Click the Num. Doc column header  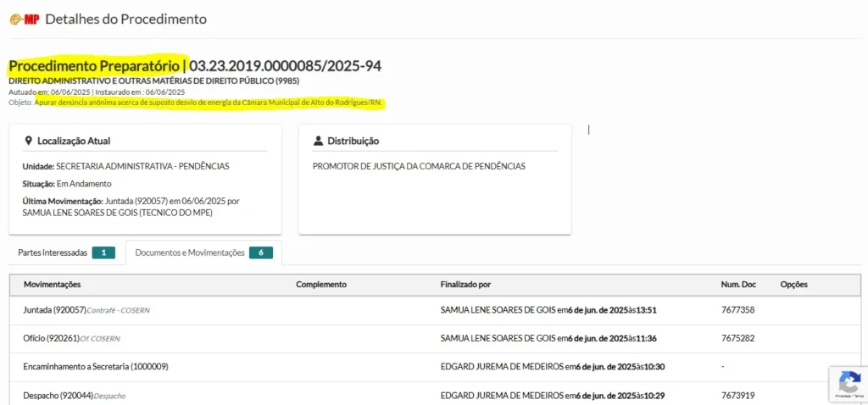tap(739, 285)
